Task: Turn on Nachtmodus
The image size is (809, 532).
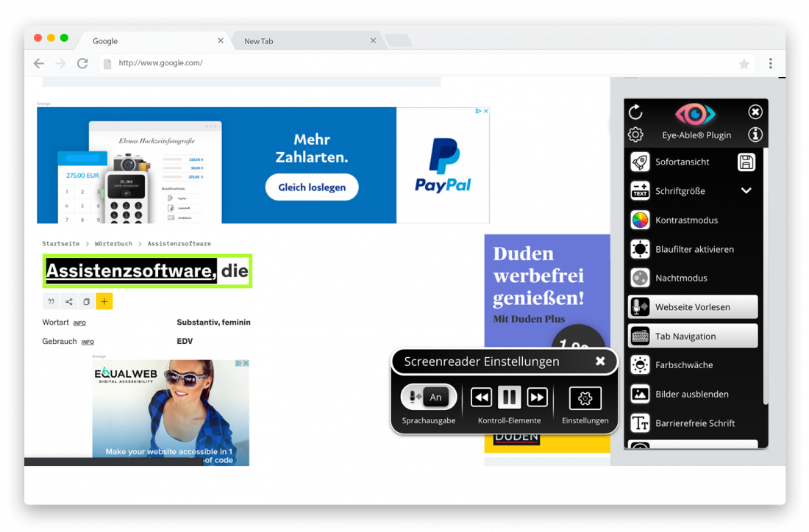Action: click(x=680, y=278)
